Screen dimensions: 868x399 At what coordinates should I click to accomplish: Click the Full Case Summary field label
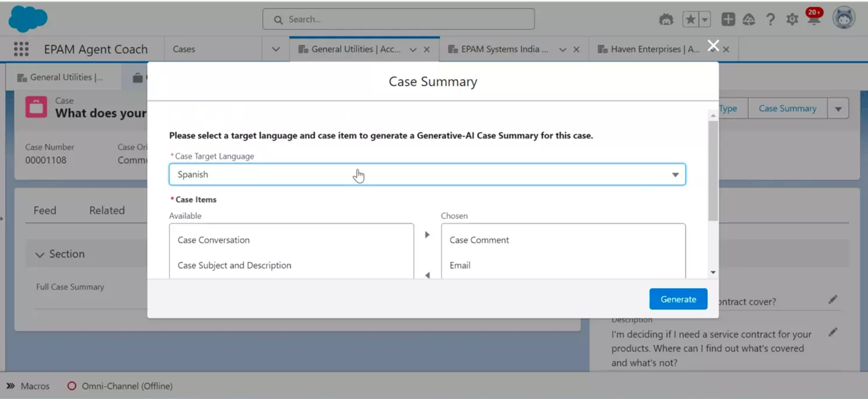(70, 287)
